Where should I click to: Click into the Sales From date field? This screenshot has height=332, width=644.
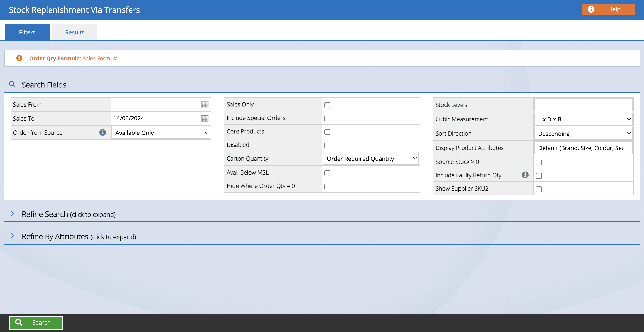tap(156, 105)
